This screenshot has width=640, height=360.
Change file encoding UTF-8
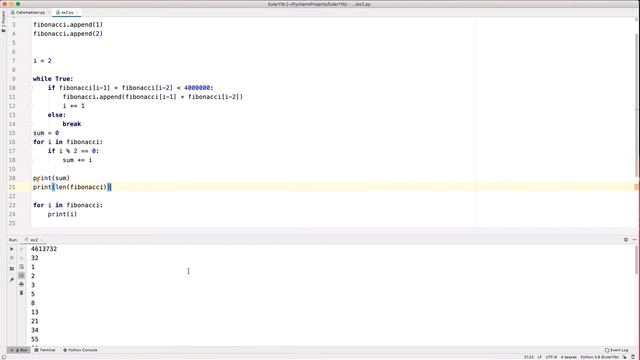[x=551, y=357]
